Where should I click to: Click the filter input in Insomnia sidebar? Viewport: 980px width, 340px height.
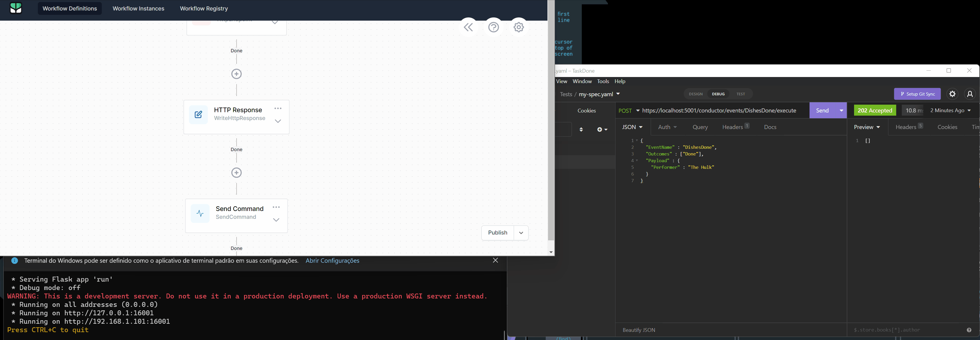[x=563, y=129]
